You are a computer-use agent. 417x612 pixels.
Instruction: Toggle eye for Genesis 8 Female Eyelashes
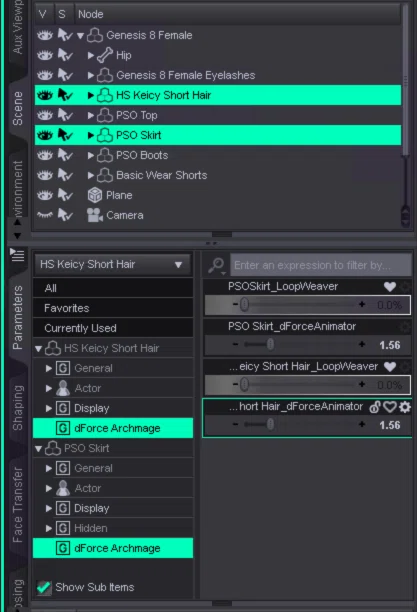point(45,75)
